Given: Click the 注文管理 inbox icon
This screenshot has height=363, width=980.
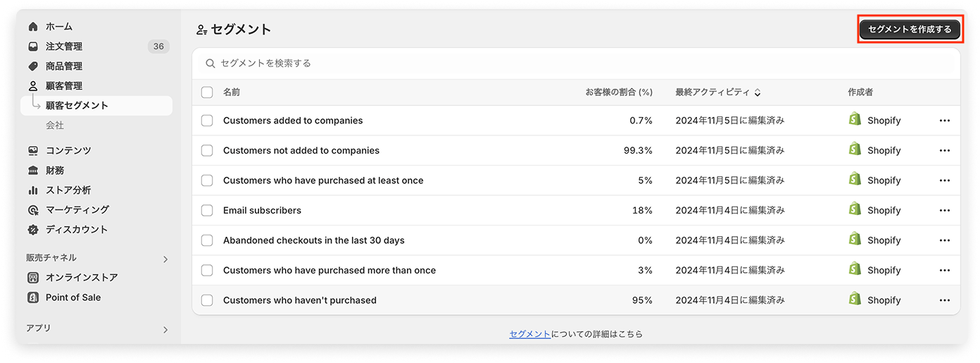Looking at the screenshot, I should pyautogui.click(x=33, y=47).
